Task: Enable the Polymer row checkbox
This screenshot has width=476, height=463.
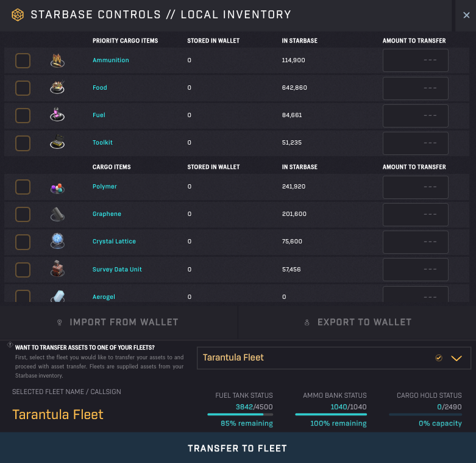Action: 23,187
